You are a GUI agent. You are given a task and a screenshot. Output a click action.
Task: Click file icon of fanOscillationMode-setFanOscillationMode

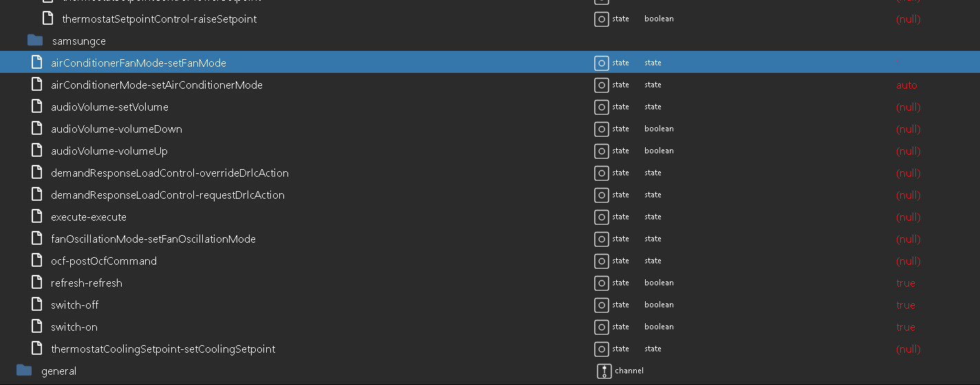(x=37, y=239)
